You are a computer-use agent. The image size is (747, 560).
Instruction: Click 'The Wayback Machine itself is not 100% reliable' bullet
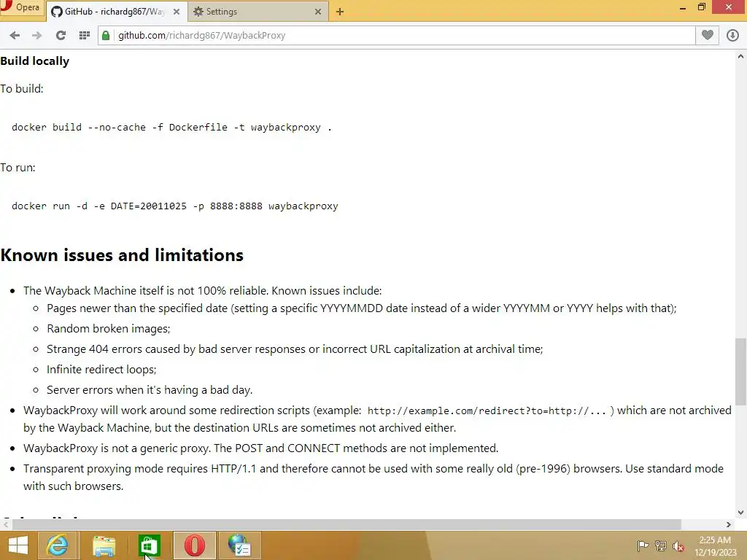coord(203,290)
